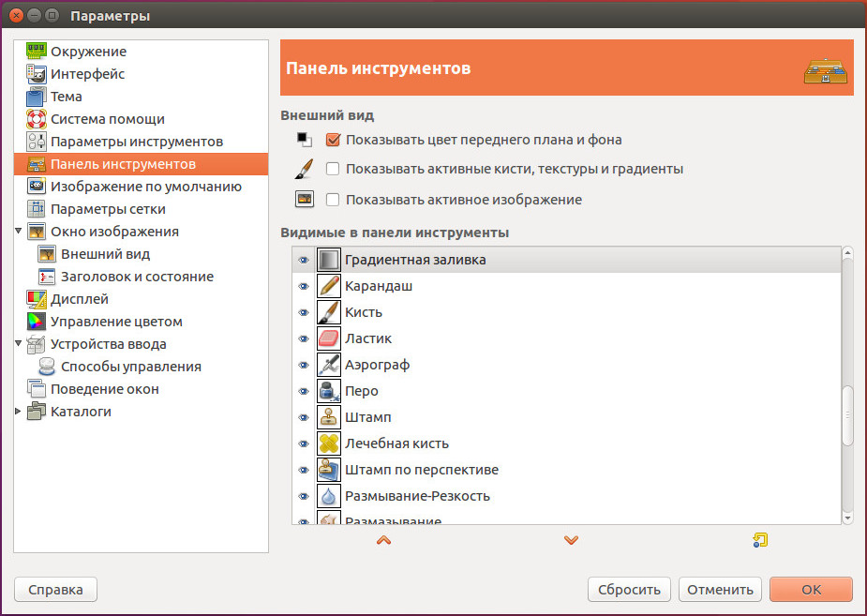Click the Отменить cancel button
Screen dimensions: 867x616
click(720, 590)
